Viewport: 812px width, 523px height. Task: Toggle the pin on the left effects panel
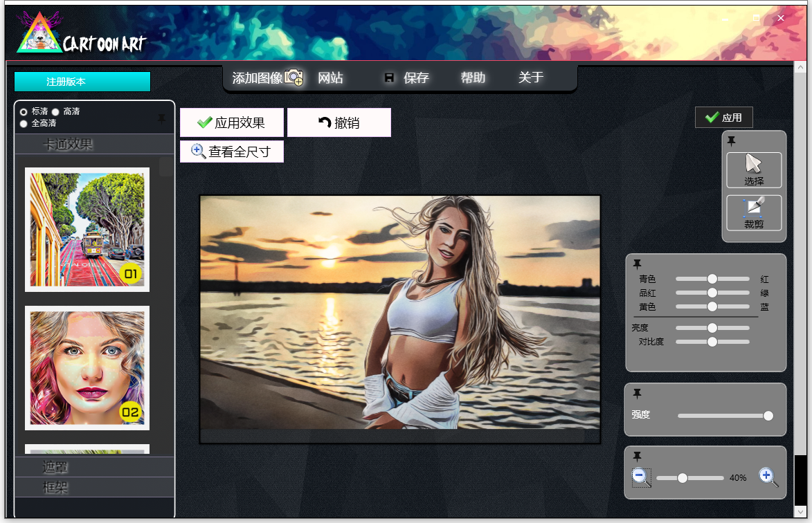(x=161, y=118)
